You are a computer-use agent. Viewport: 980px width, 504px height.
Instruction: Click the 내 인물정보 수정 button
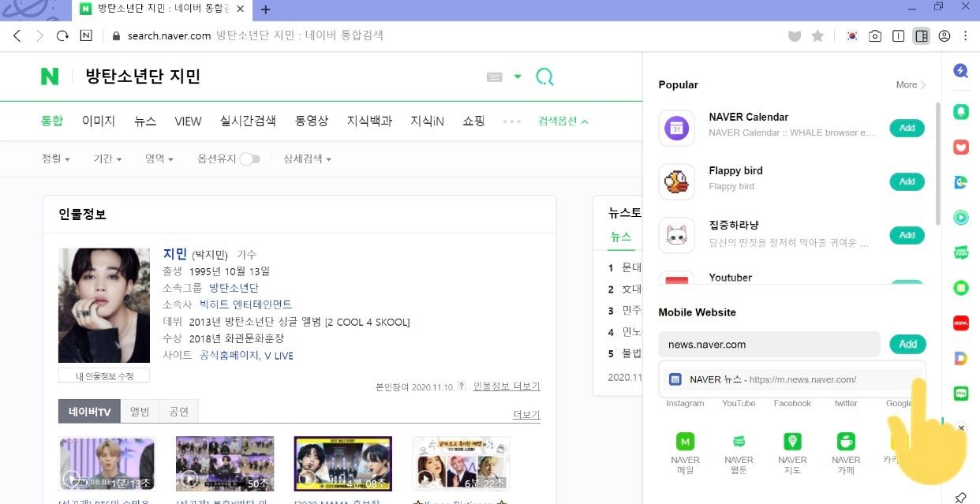pyautogui.click(x=104, y=375)
